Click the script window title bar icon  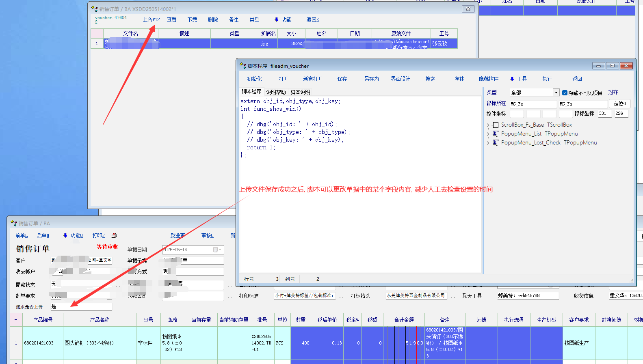(243, 66)
